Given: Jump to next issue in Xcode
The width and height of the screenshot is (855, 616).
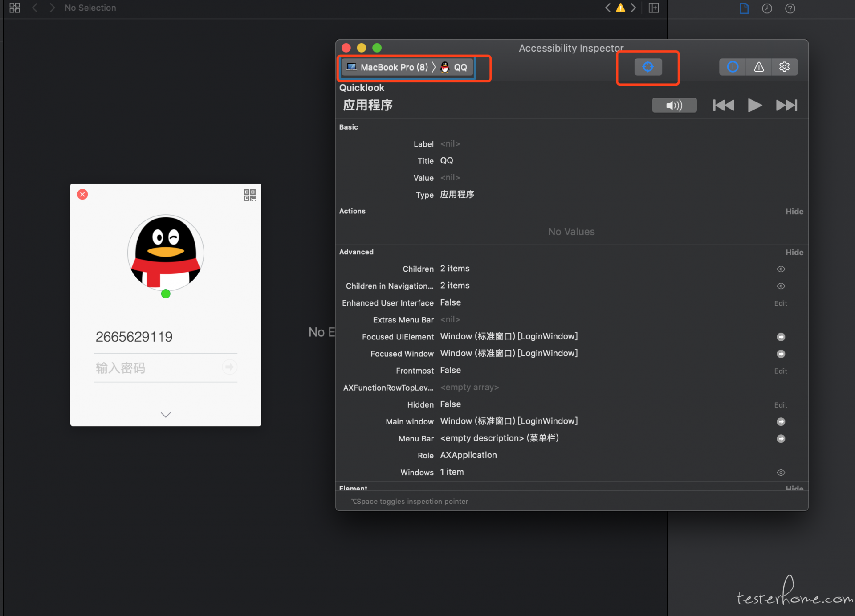Looking at the screenshot, I should pos(633,8).
